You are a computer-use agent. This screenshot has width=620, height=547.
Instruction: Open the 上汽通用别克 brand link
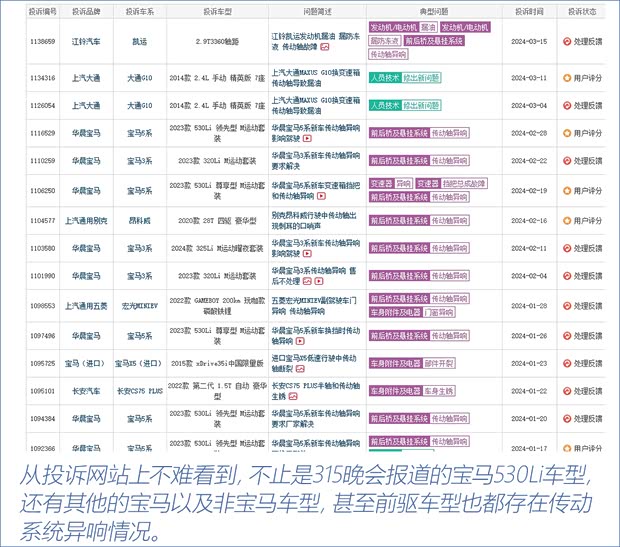point(86,221)
